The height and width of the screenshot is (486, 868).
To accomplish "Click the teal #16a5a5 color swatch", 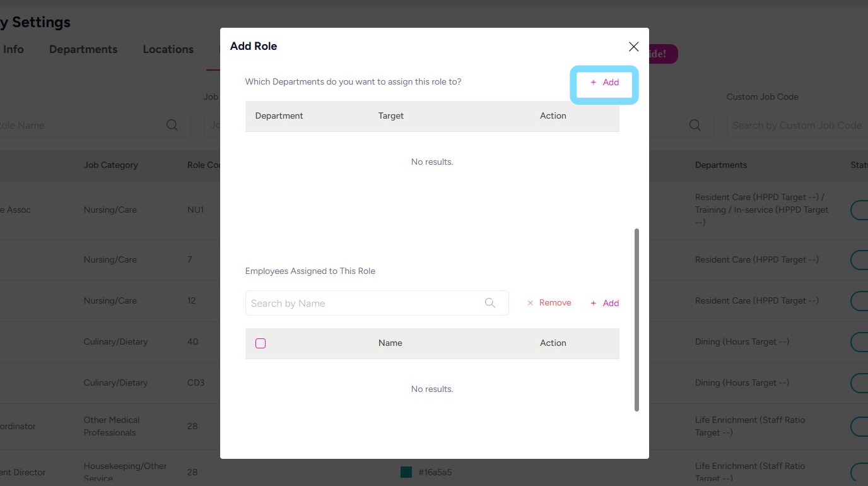I will [406, 472].
